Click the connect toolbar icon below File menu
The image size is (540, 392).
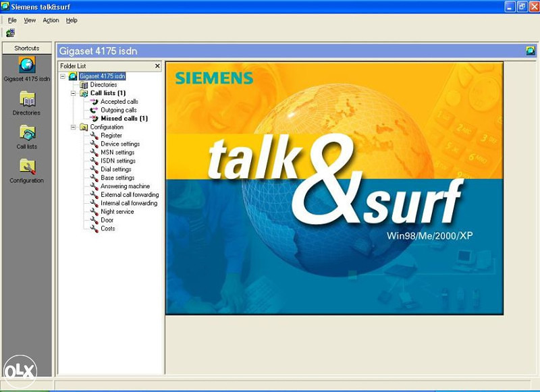tap(10, 33)
